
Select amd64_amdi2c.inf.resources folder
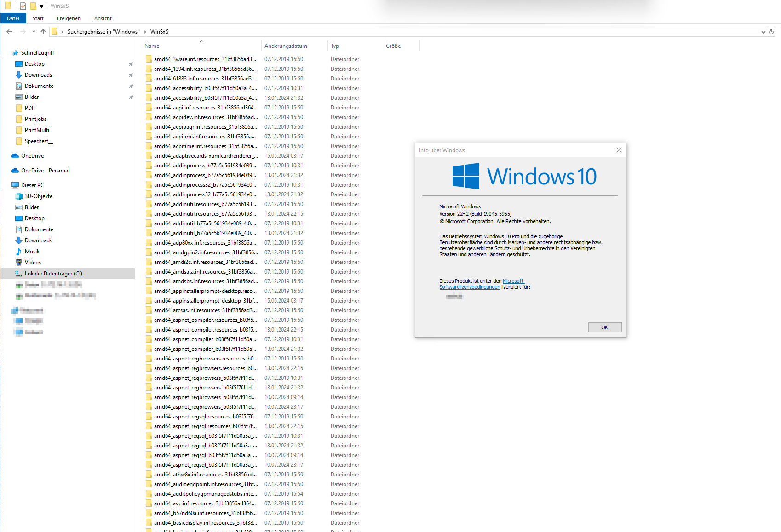tap(205, 262)
